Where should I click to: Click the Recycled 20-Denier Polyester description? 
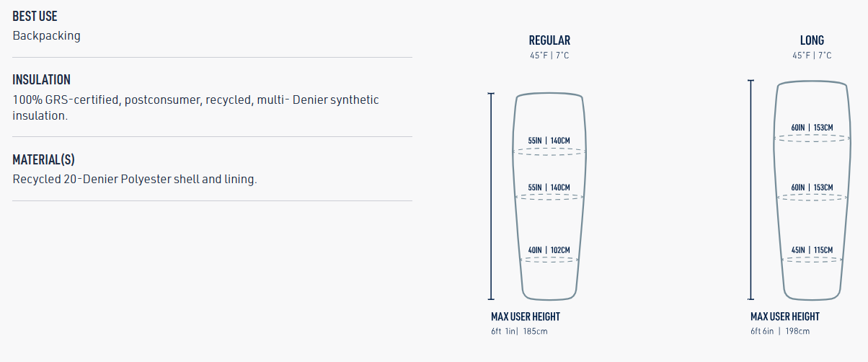pos(135,179)
